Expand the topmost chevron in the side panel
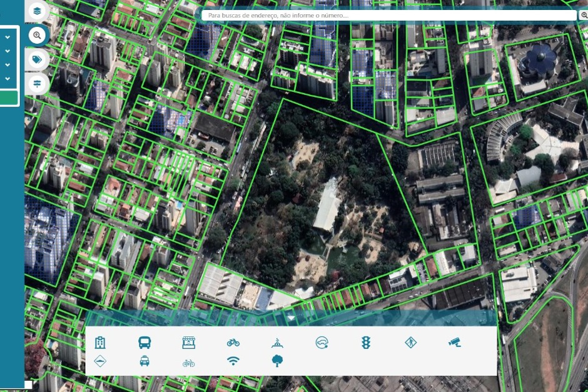Image resolution: width=588 pixels, height=392 pixels. coord(8,37)
